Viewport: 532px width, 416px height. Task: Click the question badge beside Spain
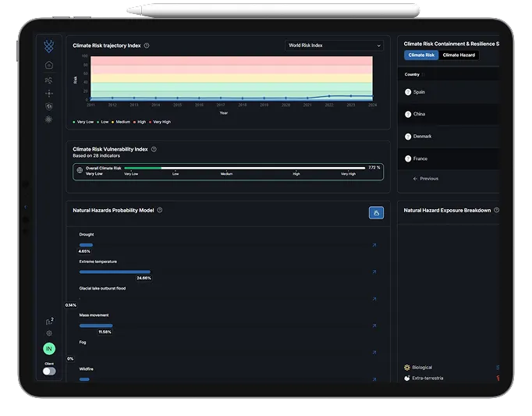tap(408, 92)
